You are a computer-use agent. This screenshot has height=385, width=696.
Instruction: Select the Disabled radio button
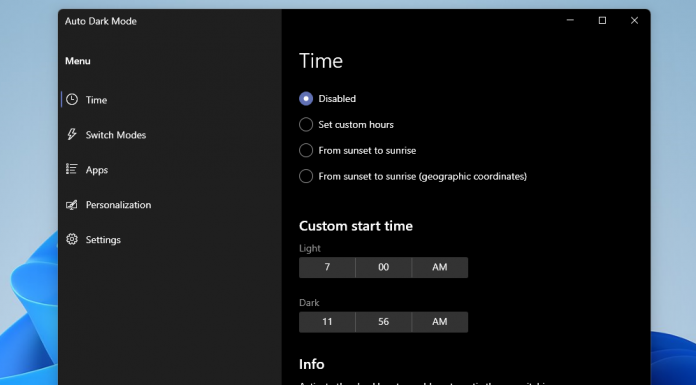306,99
